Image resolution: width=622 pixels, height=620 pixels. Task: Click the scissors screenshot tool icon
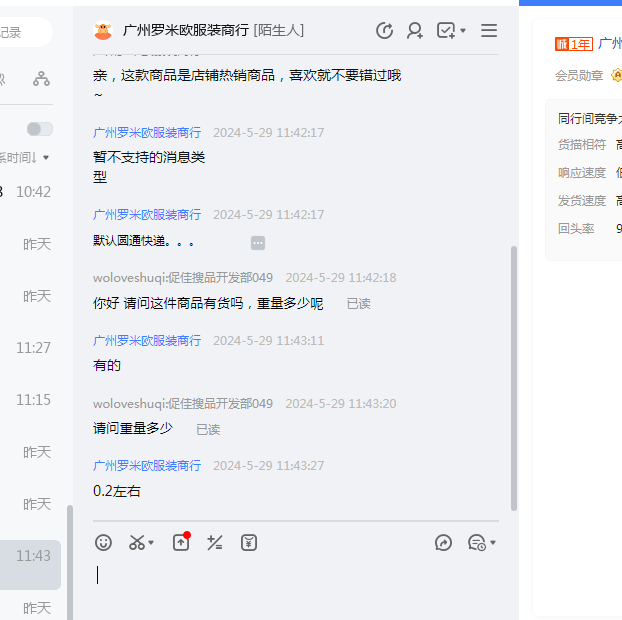[x=136, y=543]
